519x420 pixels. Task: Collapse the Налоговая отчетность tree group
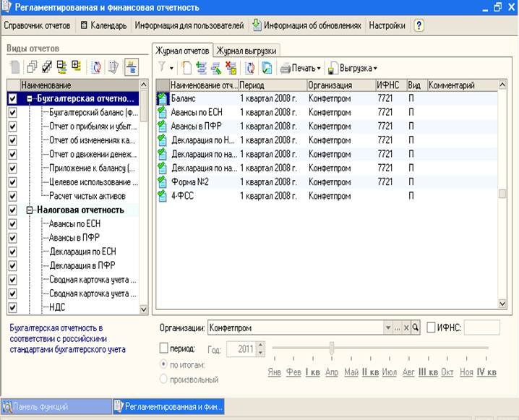(x=30, y=210)
